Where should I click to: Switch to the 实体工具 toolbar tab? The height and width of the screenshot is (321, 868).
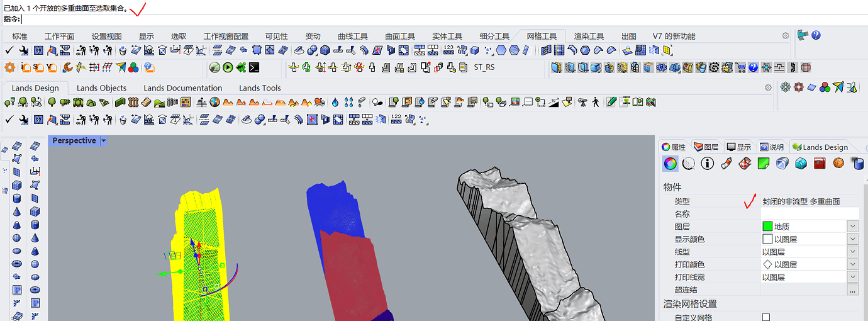click(x=447, y=36)
